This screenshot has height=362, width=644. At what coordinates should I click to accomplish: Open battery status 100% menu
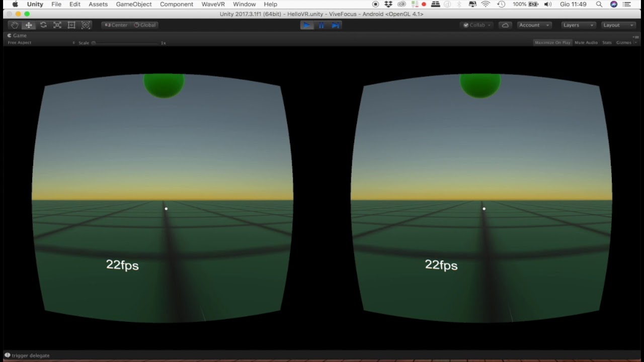526,4
